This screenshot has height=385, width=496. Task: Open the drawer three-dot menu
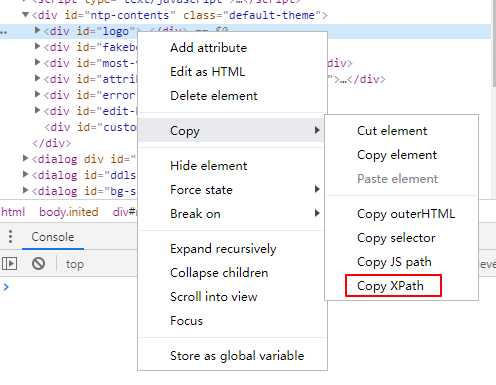coord(11,237)
